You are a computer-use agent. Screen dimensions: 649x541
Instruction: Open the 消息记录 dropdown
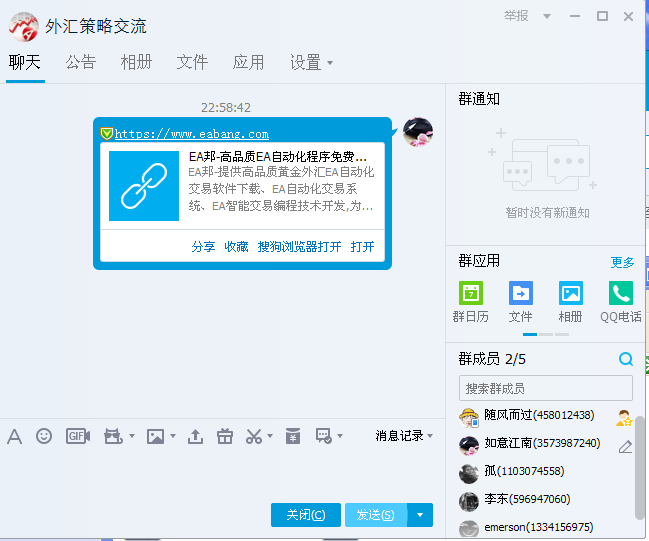coord(404,436)
